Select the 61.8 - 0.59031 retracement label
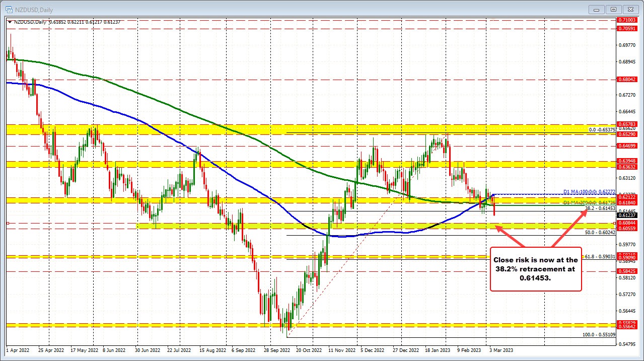 tap(600, 256)
